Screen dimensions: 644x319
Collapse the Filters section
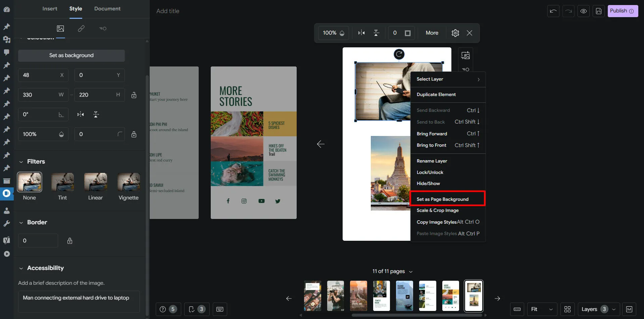point(21,162)
